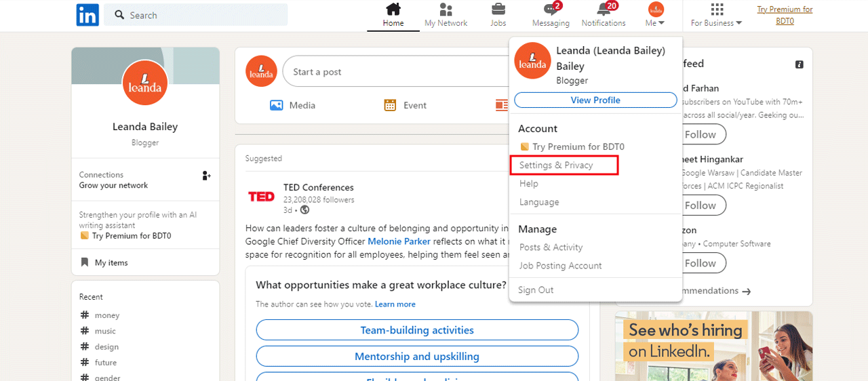Open Notifications bell with 20 alerts
The width and height of the screenshot is (868, 381).
604,16
